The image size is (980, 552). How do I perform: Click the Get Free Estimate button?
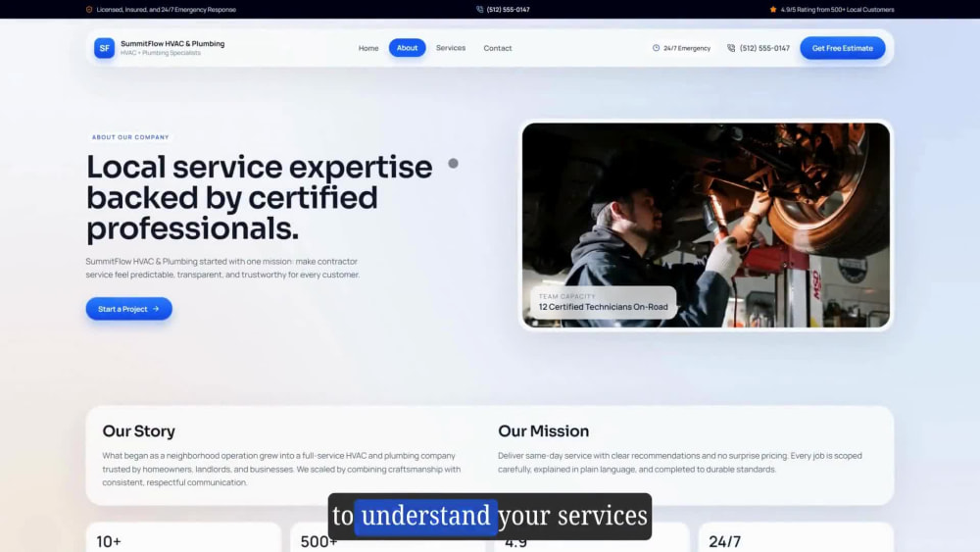tap(843, 48)
